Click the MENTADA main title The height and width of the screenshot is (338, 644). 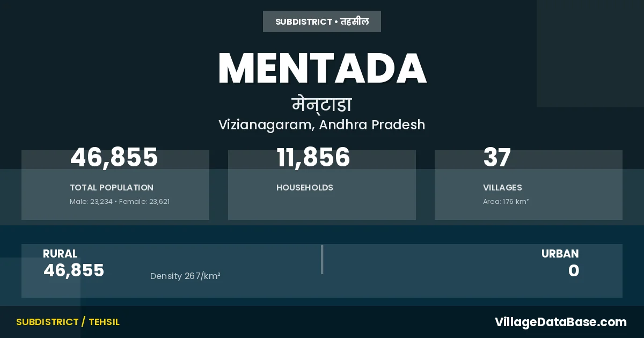tap(322, 69)
